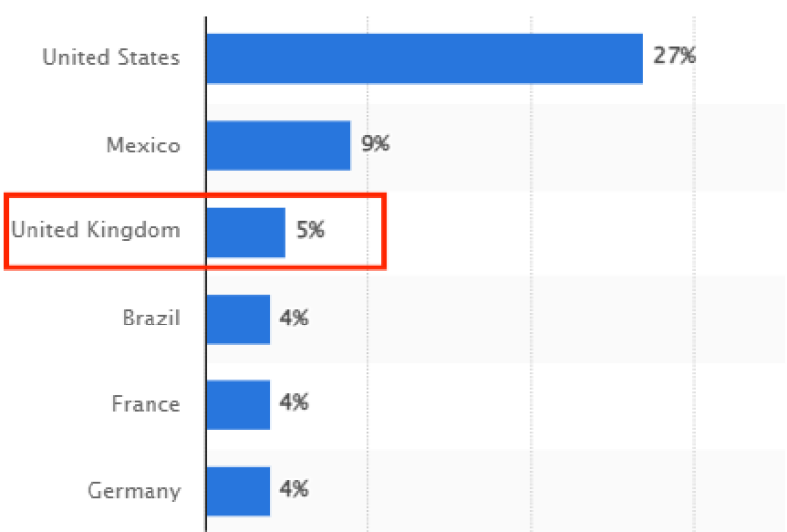This screenshot has height=532, width=787.
Task: Click the red highlight box's right edge
Action: click(x=384, y=232)
